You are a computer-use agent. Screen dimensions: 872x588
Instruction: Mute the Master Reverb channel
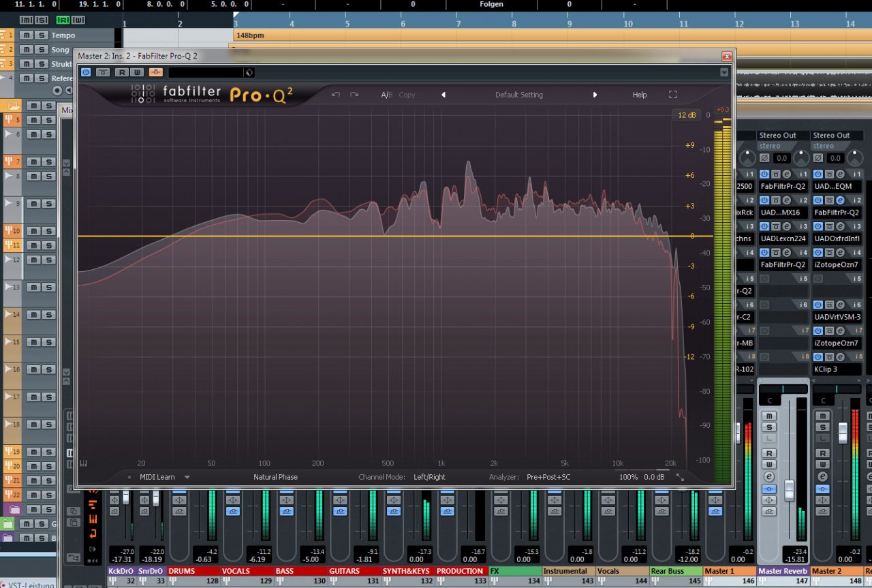769,416
